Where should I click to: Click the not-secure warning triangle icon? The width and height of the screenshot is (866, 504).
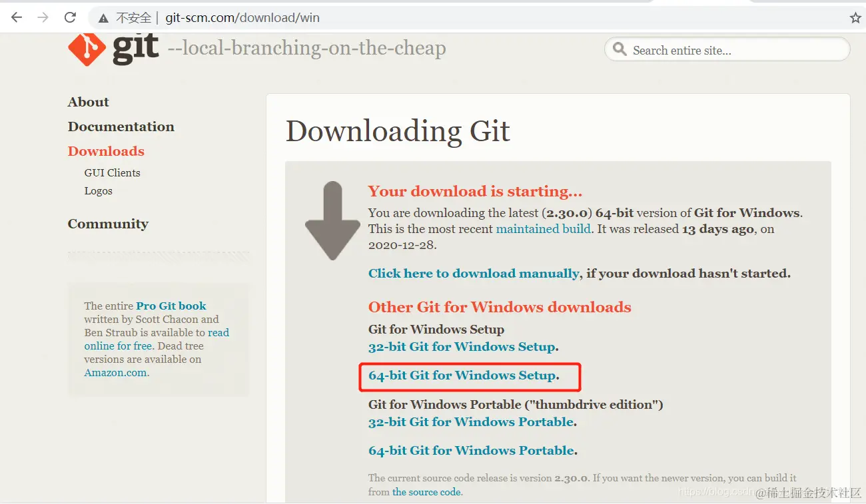pos(103,19)
